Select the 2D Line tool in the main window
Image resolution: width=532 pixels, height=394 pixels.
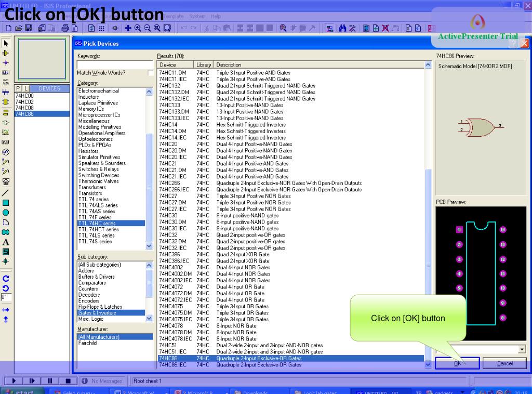6,193
